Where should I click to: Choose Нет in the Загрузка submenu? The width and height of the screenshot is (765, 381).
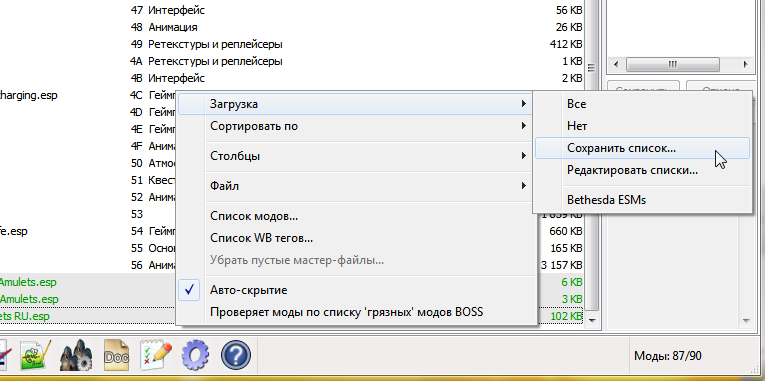[642, 126]
